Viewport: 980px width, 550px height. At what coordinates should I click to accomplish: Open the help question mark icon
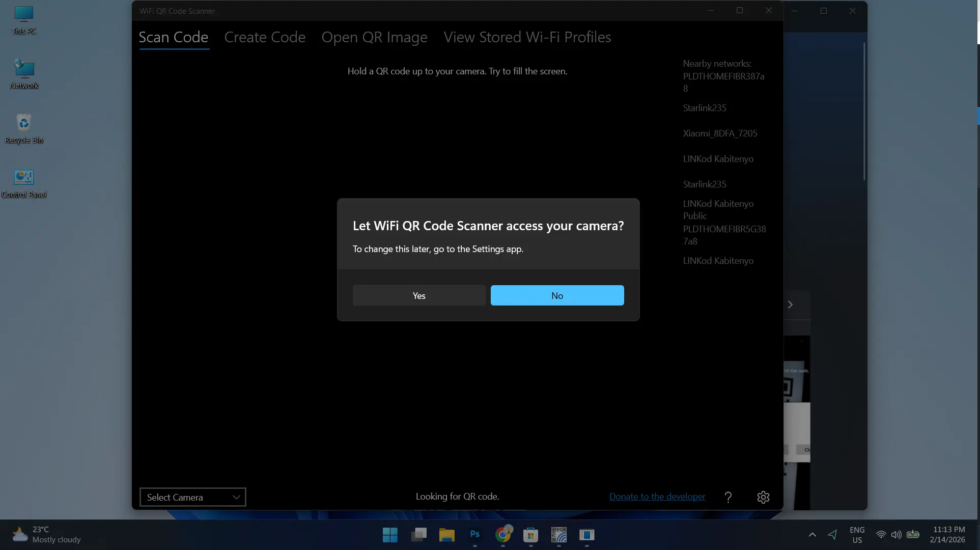pyautogui.click(x=728, y=497)
